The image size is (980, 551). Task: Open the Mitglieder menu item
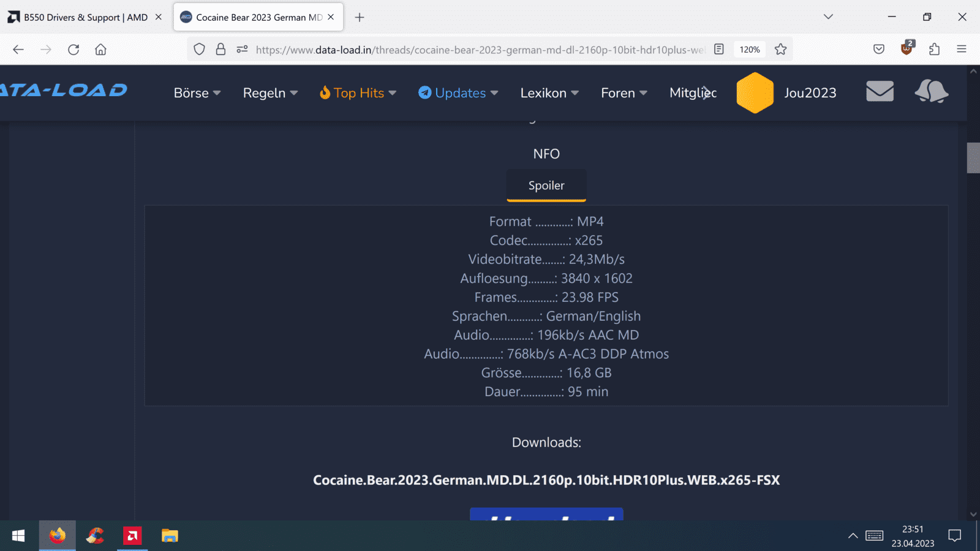click(x=693, y=93)
